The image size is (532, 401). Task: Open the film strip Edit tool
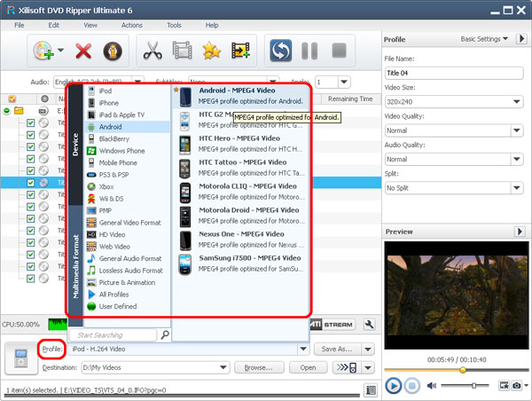pos(182,51)
